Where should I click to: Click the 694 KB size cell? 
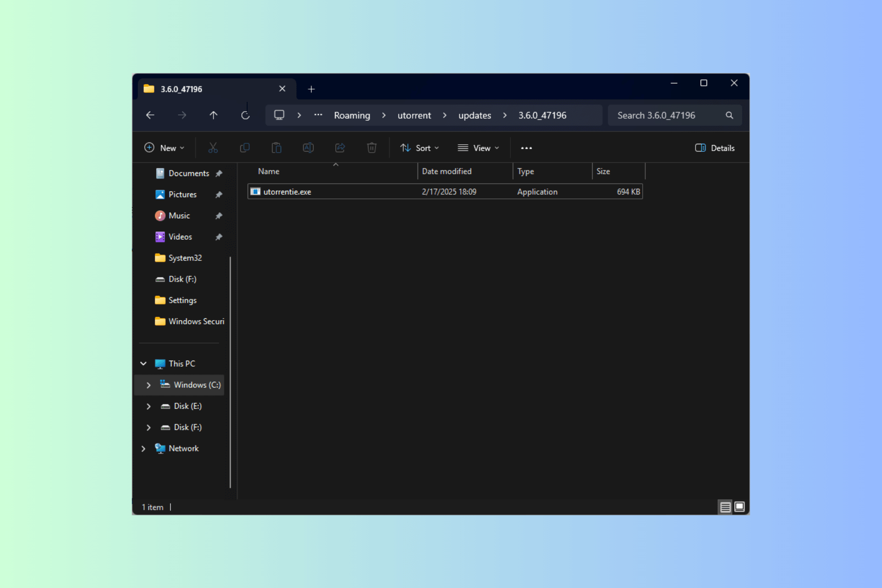628,192
